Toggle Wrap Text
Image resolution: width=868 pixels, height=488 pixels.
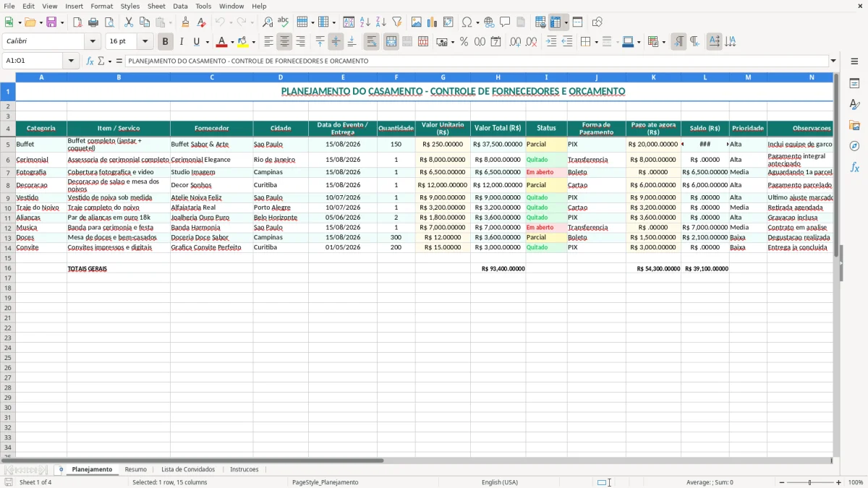coord(372,42)
